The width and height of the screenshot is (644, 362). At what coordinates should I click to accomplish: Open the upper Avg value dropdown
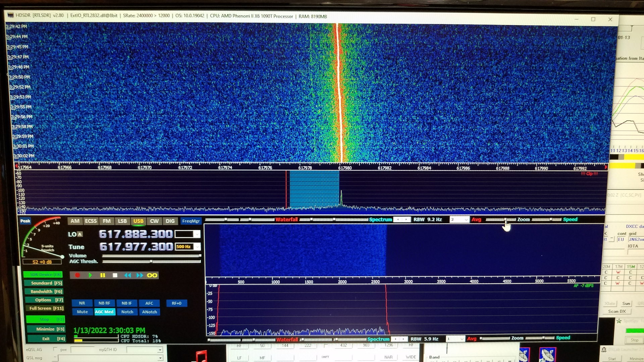tap(466, 220)
